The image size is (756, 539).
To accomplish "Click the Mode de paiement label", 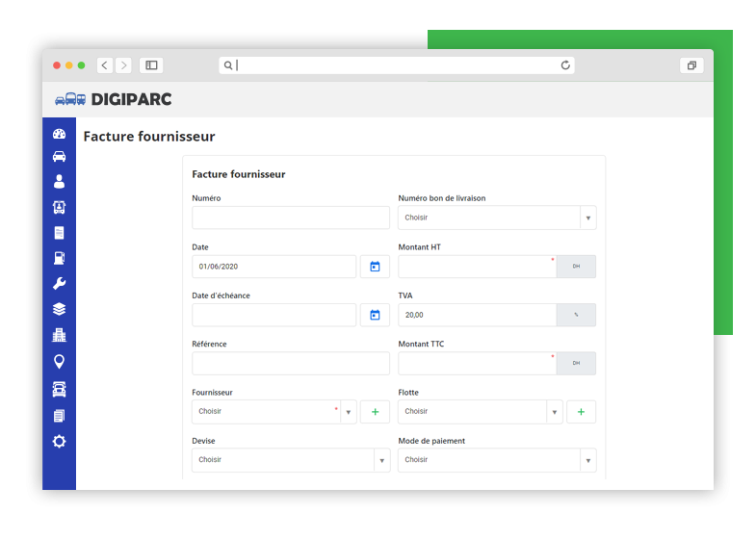I will [x=431, y=441].
